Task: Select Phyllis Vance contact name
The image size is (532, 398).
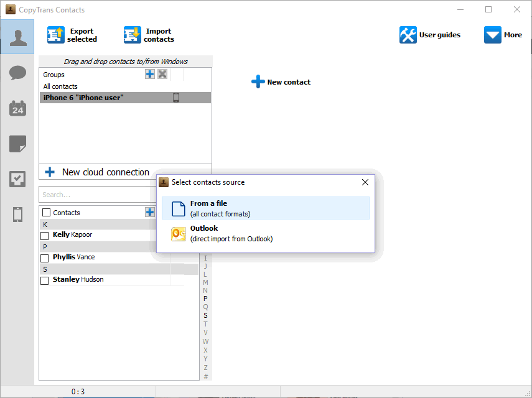Action: coord(73,257)
